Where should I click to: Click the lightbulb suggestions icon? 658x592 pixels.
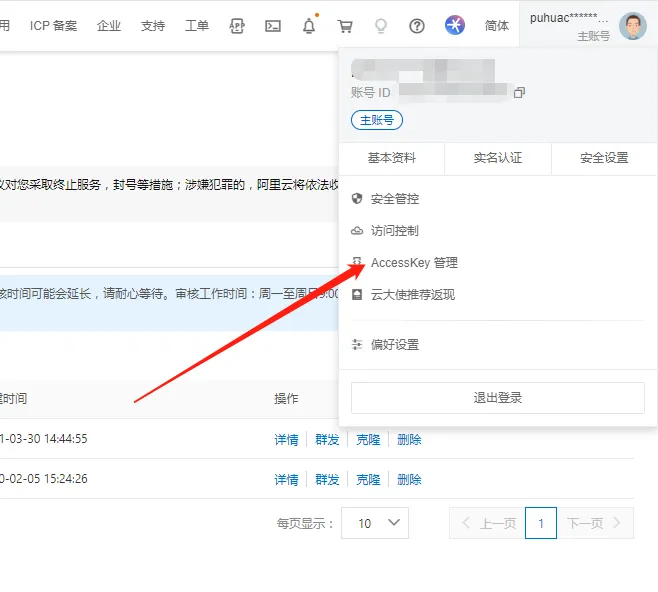coord(381,26)
